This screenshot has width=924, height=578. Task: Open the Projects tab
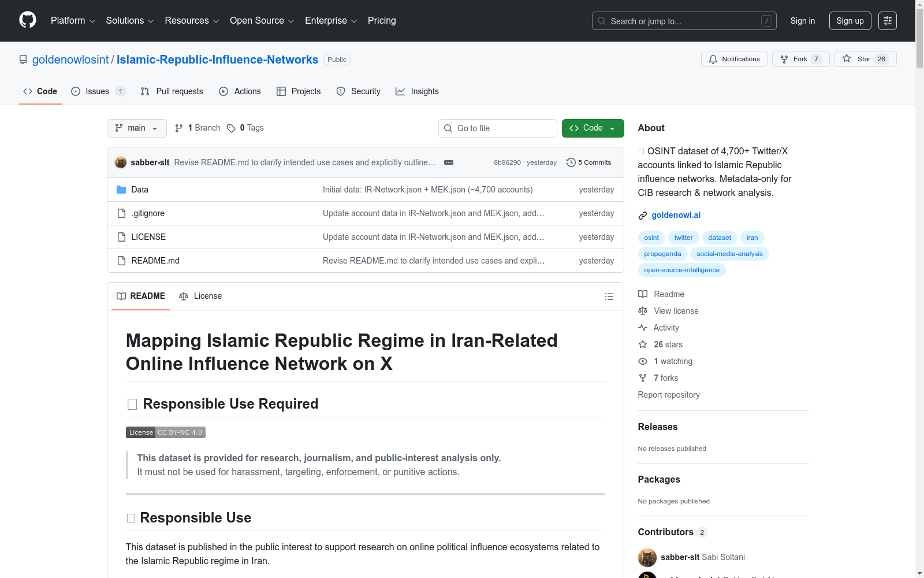(299, 91)
